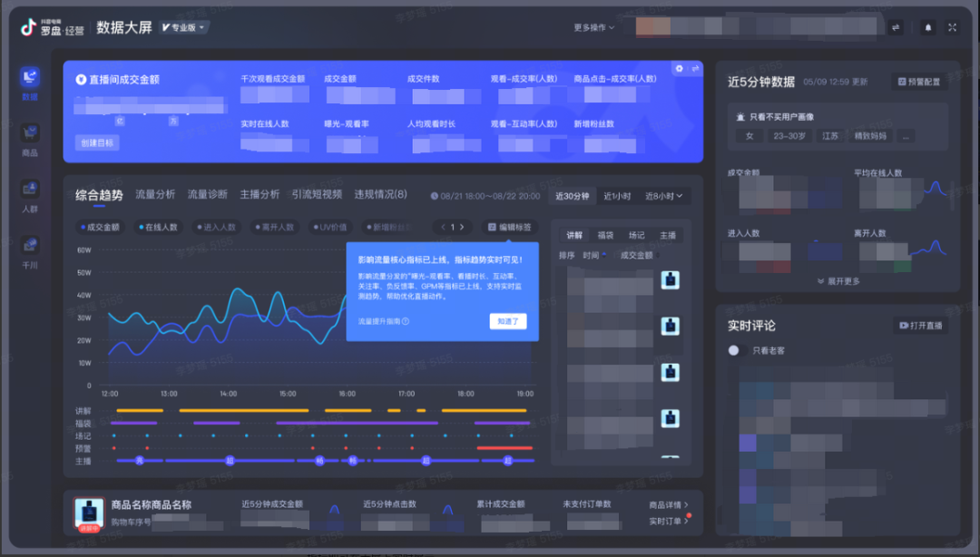980x557 pixels.
Task: Expand 展开更多 in the 近5分钟数据 panel
Action: (x=838, y=281)
